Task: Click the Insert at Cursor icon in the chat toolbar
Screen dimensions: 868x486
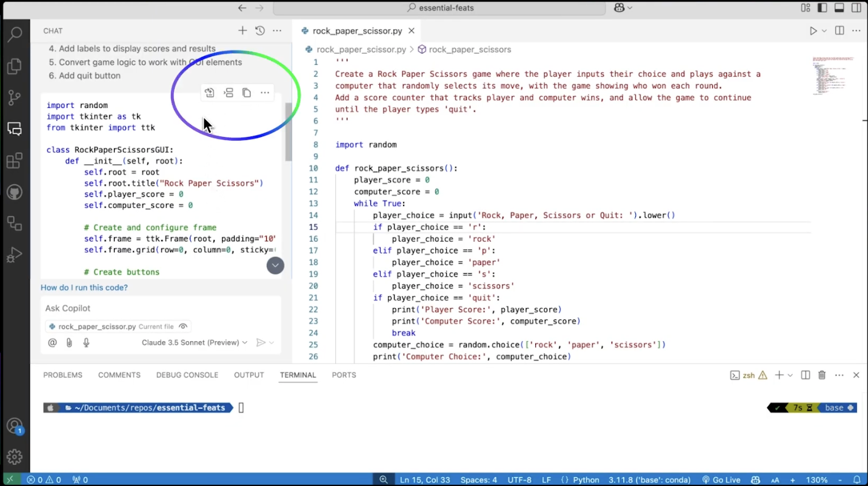Action: (x=229, y=92)
